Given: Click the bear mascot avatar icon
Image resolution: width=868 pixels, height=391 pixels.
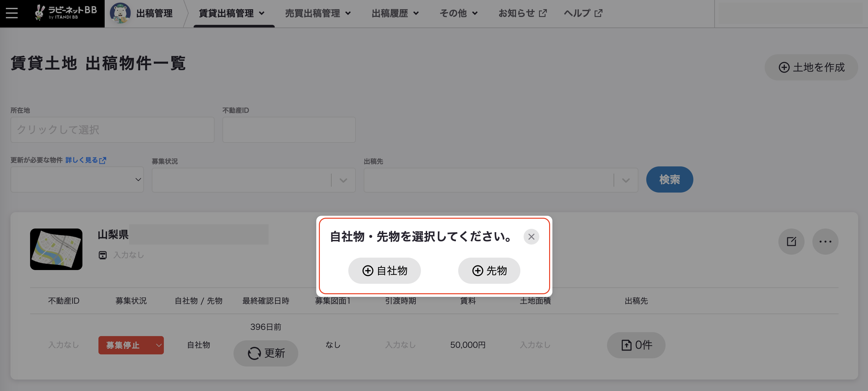Looking at the screenshot, I should point(120,13).
